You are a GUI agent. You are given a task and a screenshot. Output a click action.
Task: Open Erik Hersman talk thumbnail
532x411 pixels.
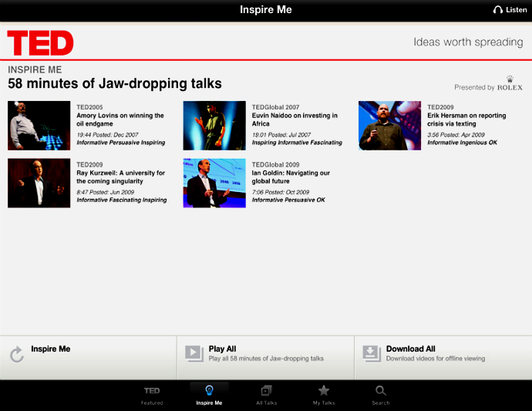(389, 125)
